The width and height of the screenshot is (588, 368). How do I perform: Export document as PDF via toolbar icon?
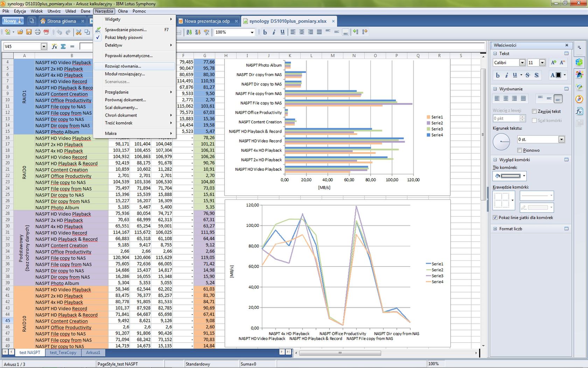(x=46, y=32)
